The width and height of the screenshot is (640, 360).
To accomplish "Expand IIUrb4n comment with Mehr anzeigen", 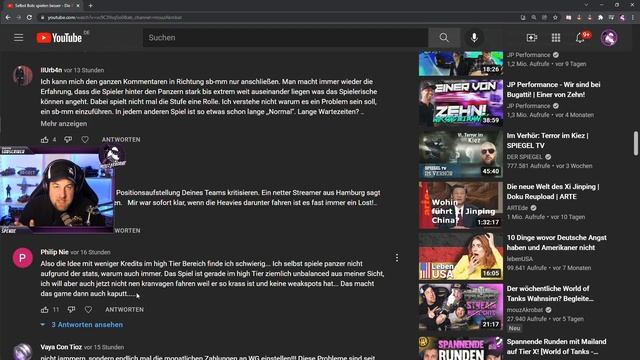I will point(64,124).
